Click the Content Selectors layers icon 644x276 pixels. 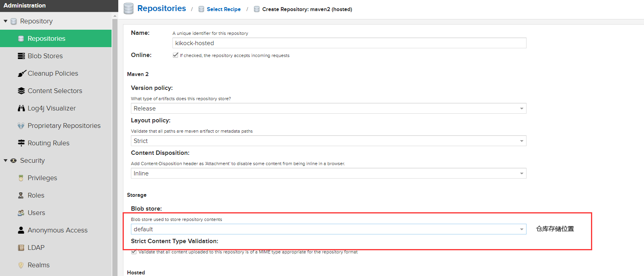[x=21, y=91]
